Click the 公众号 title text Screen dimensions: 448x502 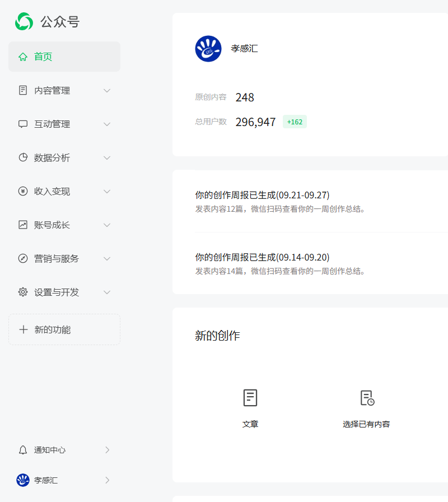[60, 22]
